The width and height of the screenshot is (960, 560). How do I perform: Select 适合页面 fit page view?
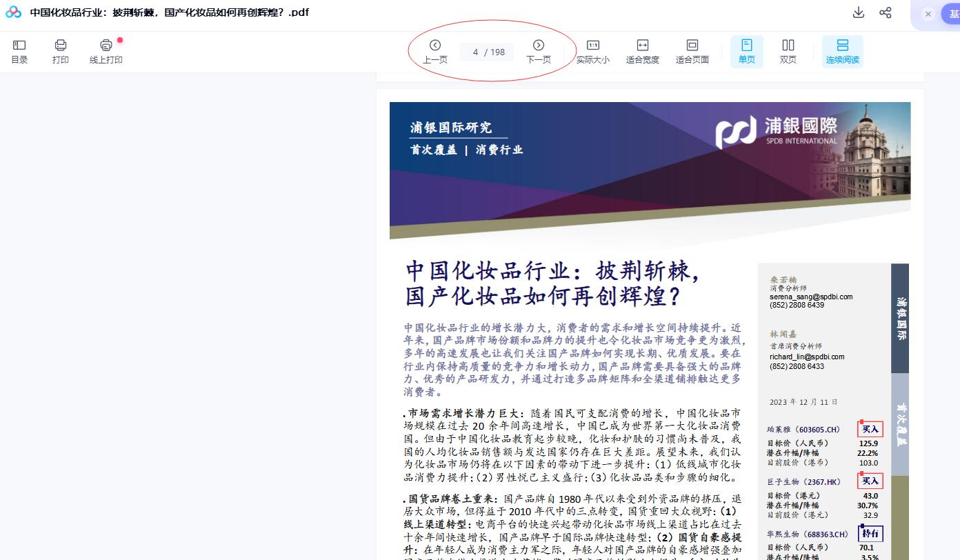click(x=692, y=52)
